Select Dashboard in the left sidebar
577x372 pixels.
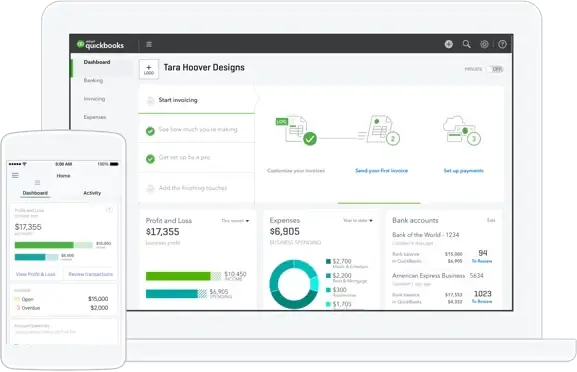pyautogui.click(x=97, y=62)
